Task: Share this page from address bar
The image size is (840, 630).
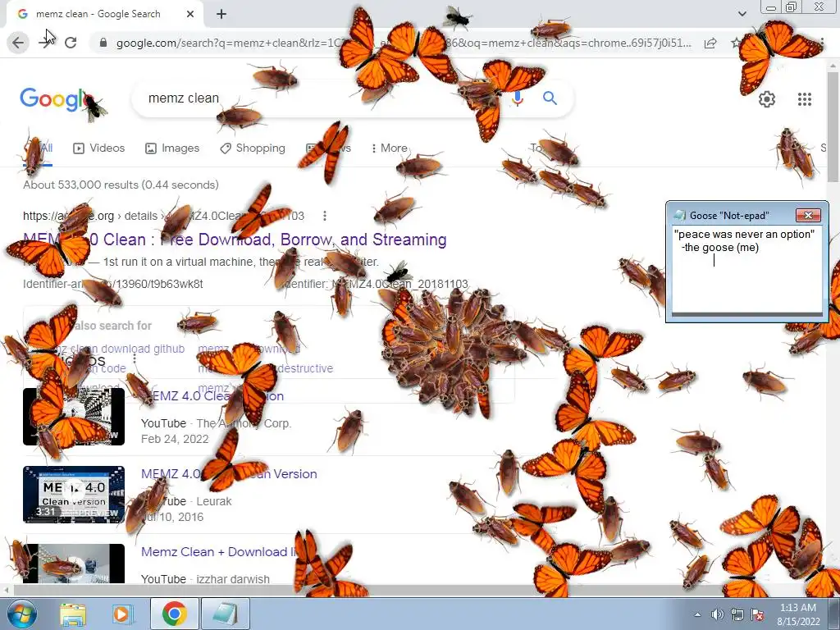Action: tap(710, 43)
